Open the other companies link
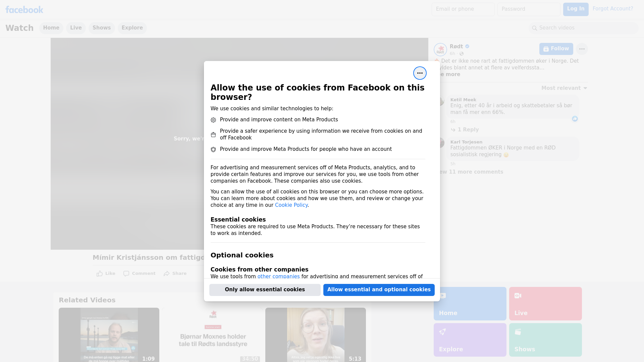The image size is (644, 362). 278,277
